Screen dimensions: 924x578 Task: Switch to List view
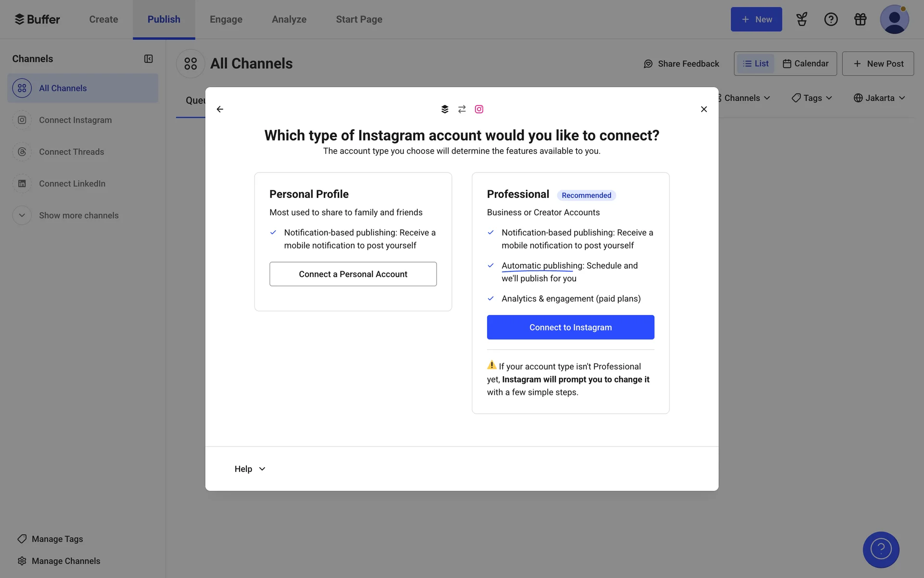[x=756, y=64]
